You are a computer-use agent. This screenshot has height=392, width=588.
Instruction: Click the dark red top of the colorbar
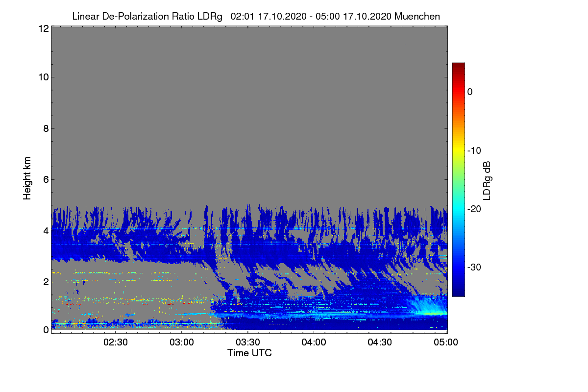coord(458,66)
